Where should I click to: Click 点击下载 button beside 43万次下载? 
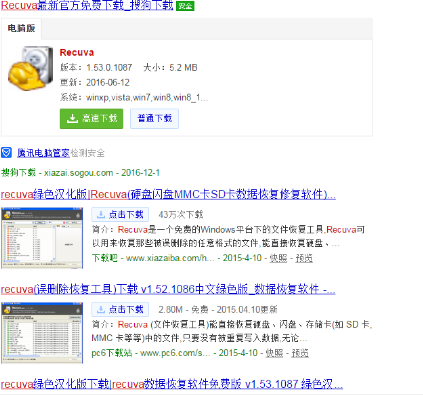[x=120, y=215]
